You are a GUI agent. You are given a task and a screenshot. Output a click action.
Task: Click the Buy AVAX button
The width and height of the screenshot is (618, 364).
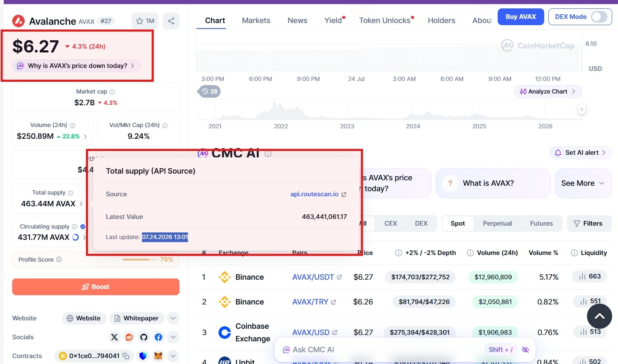point(521,17)
